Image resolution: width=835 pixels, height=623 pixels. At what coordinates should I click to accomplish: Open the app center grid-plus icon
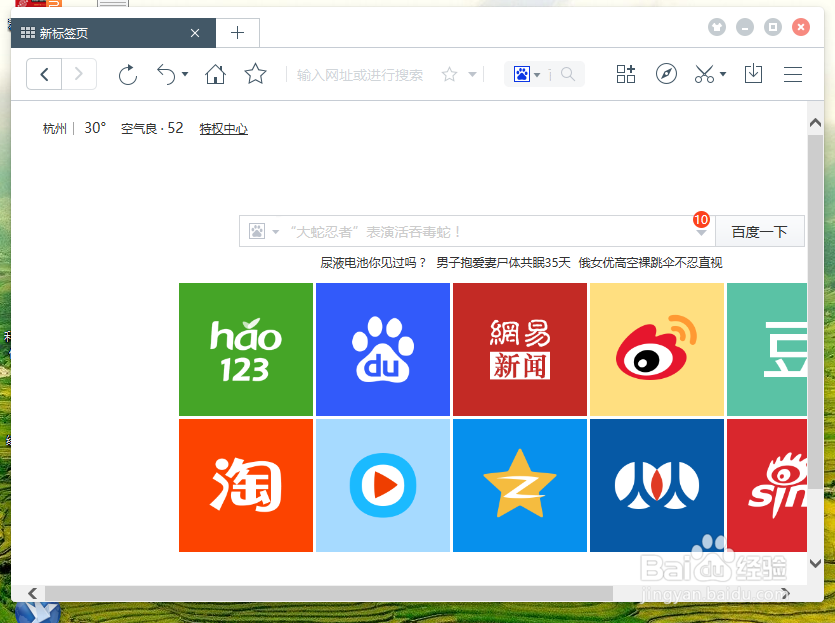point(626,74)
